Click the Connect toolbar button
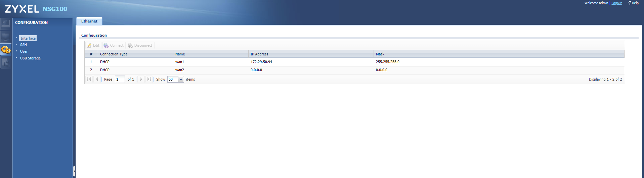 pos(114,45)
